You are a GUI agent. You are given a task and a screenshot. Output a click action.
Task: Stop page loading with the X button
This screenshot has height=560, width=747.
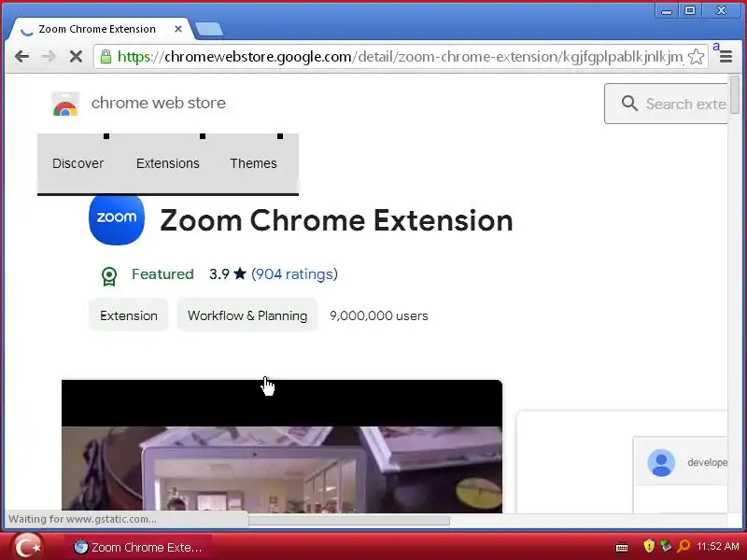click(x=76, y=57)
